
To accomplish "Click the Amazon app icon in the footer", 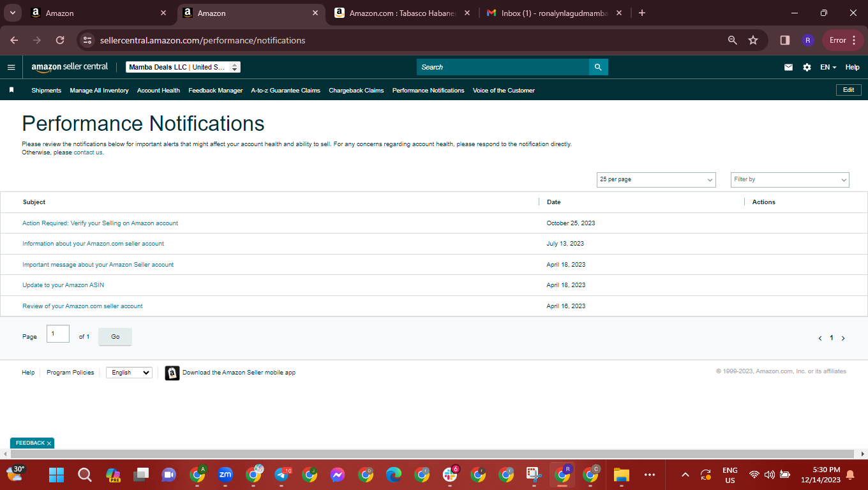I will [x=172, y=373].
